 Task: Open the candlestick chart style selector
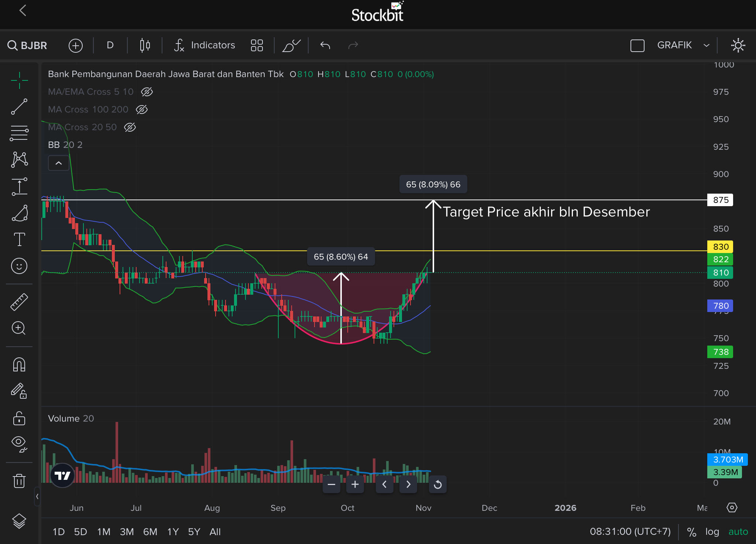(x=145, y=45)
